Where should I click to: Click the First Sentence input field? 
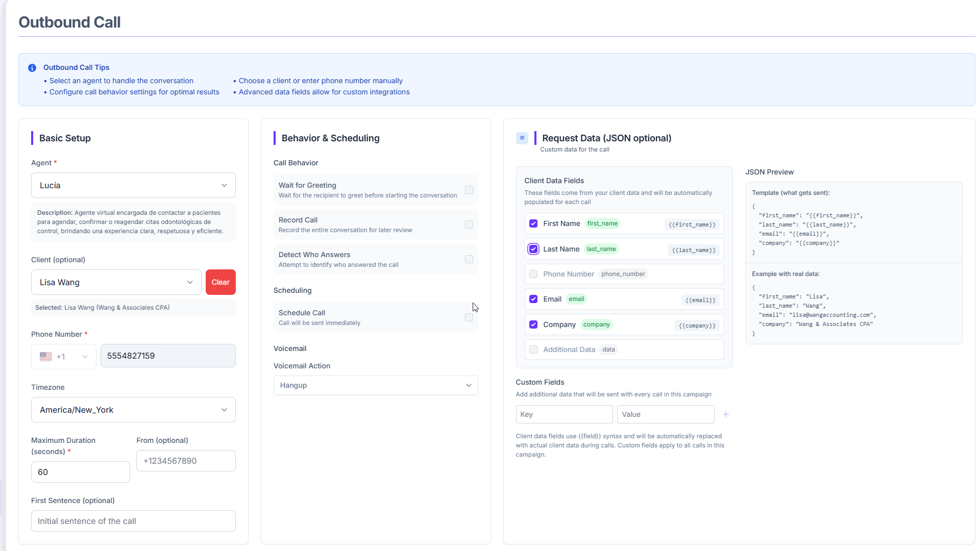(x=133, y=521)
